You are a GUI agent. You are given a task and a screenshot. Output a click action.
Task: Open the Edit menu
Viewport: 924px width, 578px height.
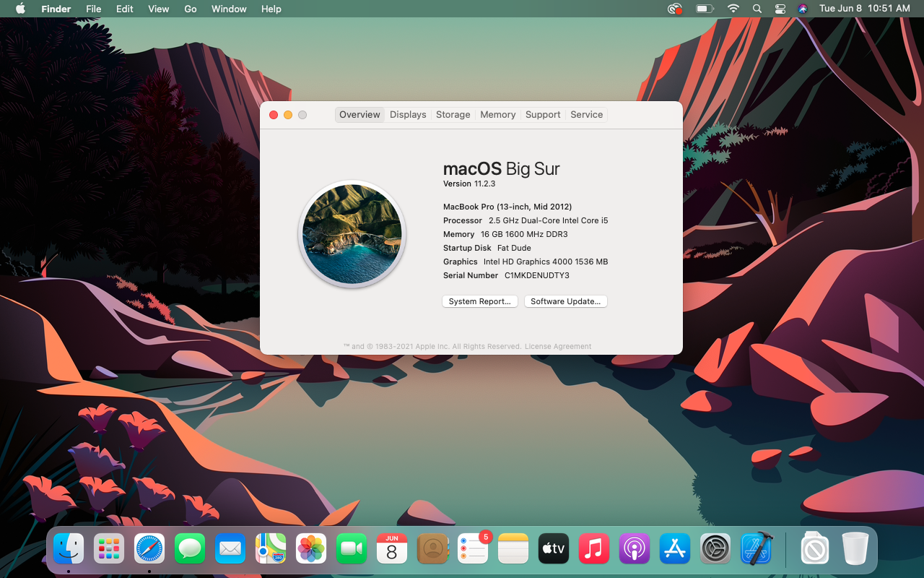tap(125, 9)
